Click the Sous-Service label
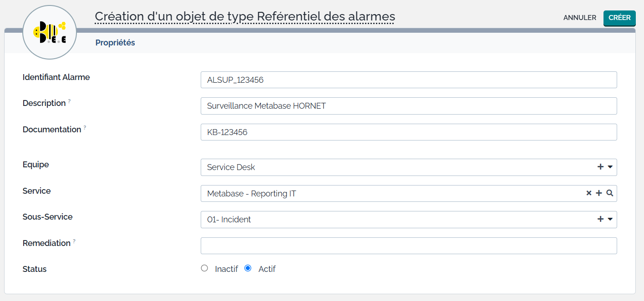Image resolution: width=644 pixels, height=301 pixels. 48,217
